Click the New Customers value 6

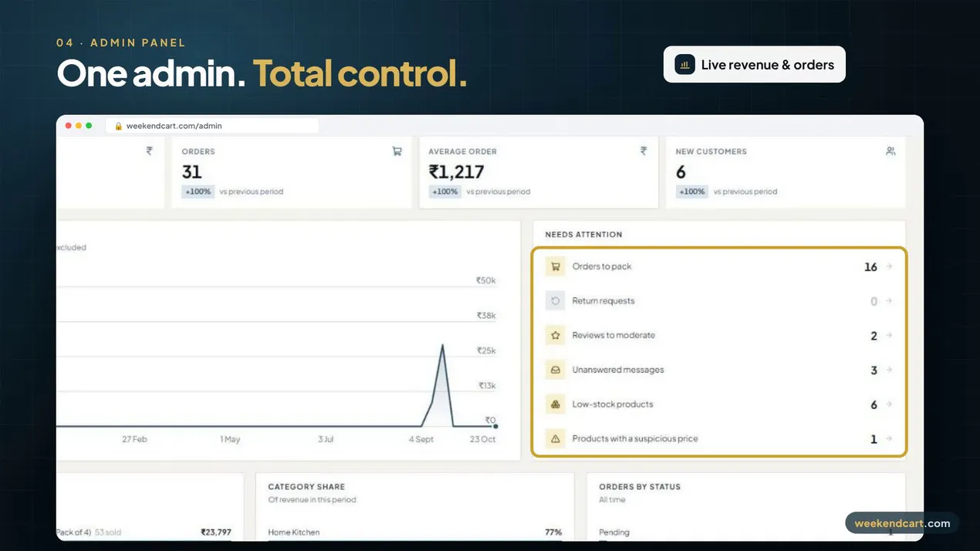pyautogui.click(x=681, y=172)
